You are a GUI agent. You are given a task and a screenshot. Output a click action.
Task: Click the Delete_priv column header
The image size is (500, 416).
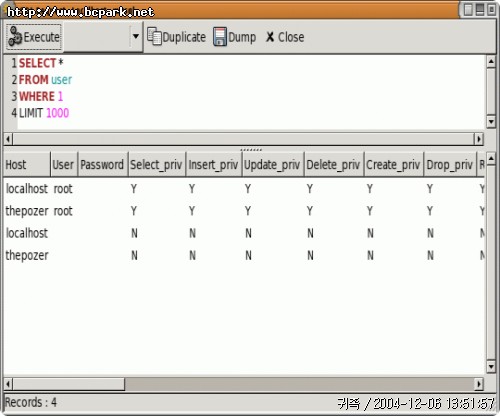(334, 164)
